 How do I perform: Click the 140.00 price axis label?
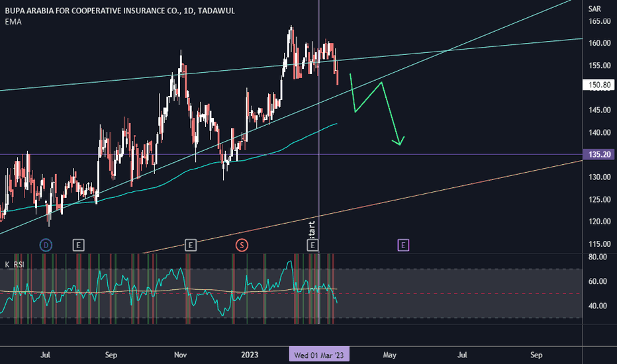600,132
